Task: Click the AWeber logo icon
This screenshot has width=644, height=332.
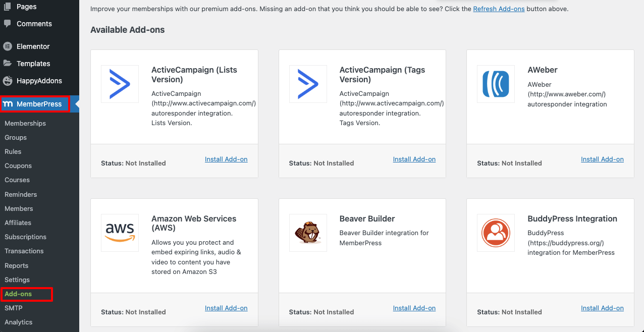Action: coord(496,84)
